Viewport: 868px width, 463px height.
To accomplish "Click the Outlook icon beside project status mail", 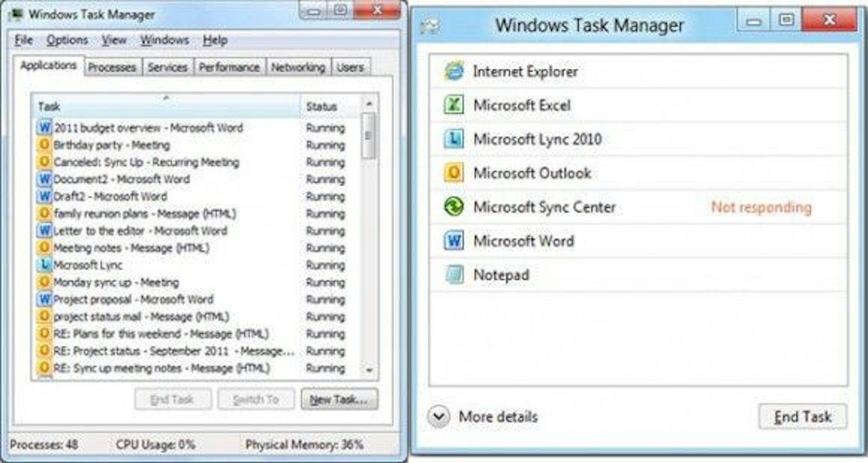I will point(44,316).
